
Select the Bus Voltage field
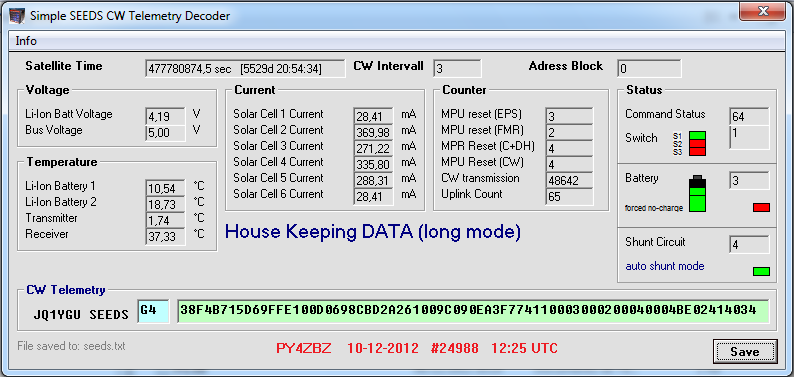coord(165,133)
